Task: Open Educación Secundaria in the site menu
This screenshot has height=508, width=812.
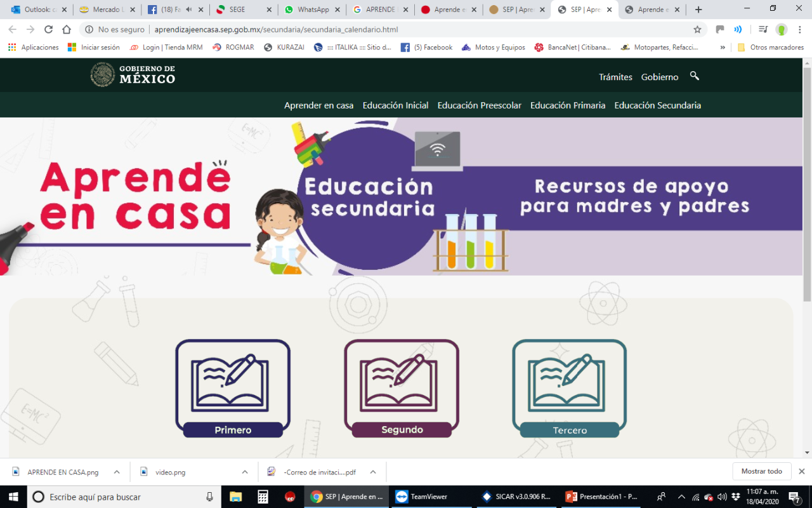Action: coord(658,105)
